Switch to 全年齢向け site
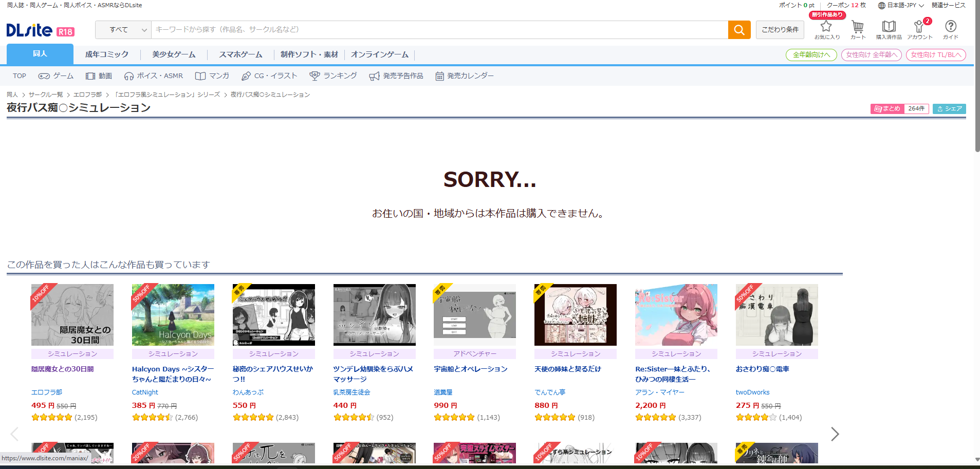This screenshot has height=469, width=980. pos(811,55)
